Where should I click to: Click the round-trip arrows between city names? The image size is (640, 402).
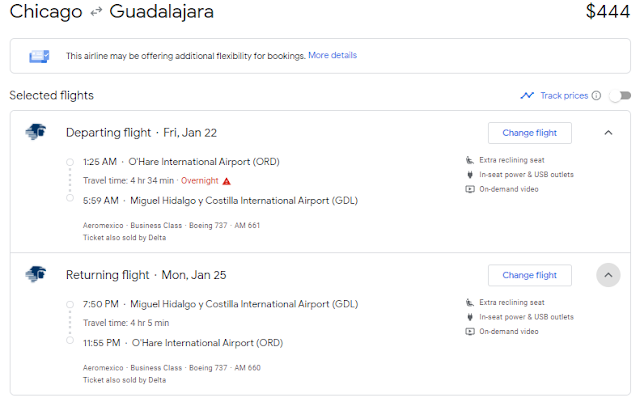click(96, 12)
